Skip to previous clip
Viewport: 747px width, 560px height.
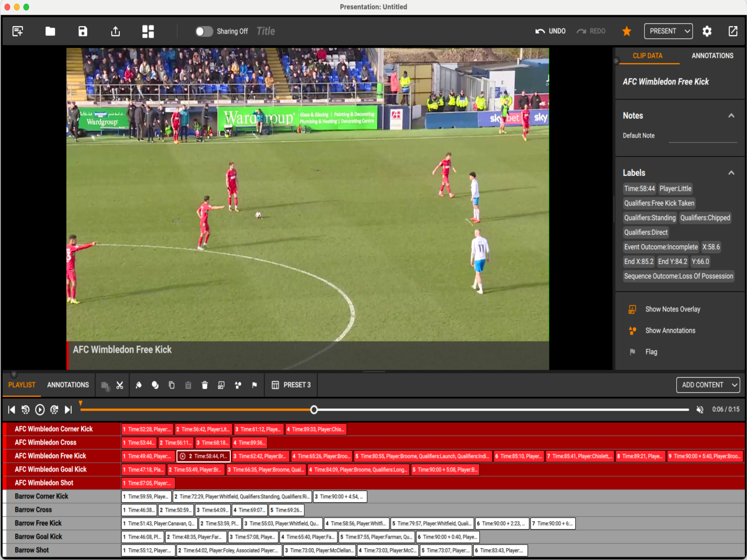[x=11, y=410]
